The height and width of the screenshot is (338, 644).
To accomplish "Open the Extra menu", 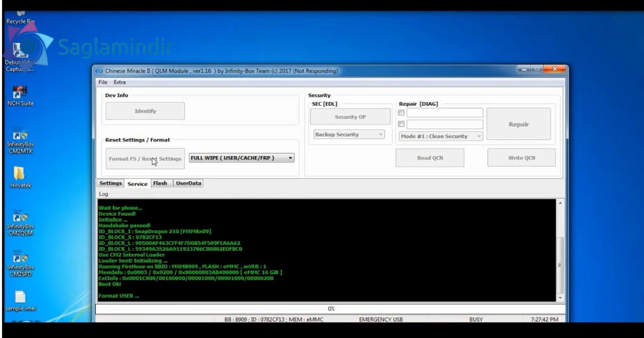I will point(120,82).
